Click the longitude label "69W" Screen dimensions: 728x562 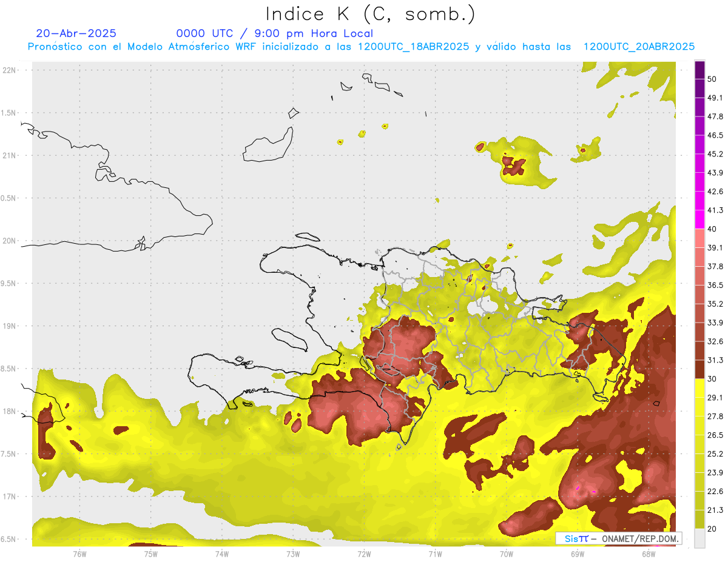[x=578, y=554]
